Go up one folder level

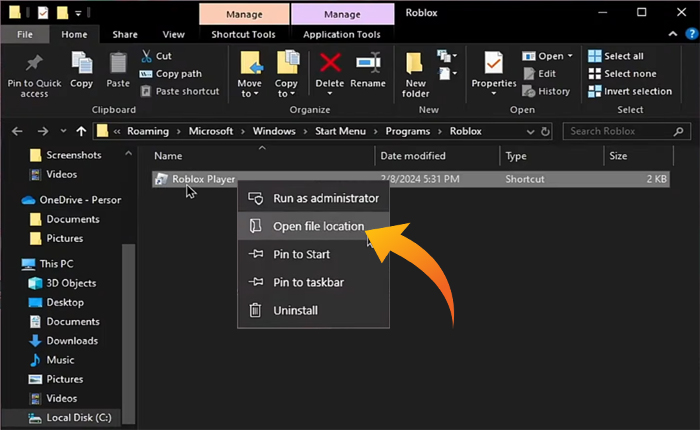[81, 131]
